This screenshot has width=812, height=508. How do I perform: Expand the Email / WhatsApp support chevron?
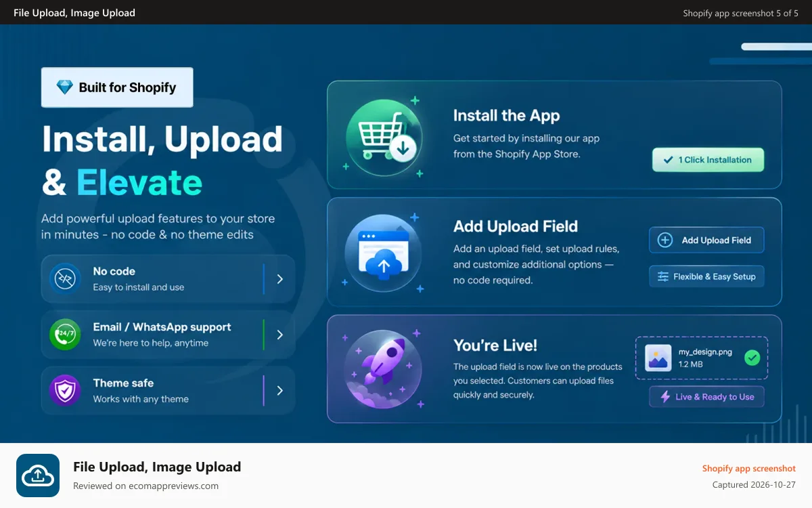click(280, 335)
